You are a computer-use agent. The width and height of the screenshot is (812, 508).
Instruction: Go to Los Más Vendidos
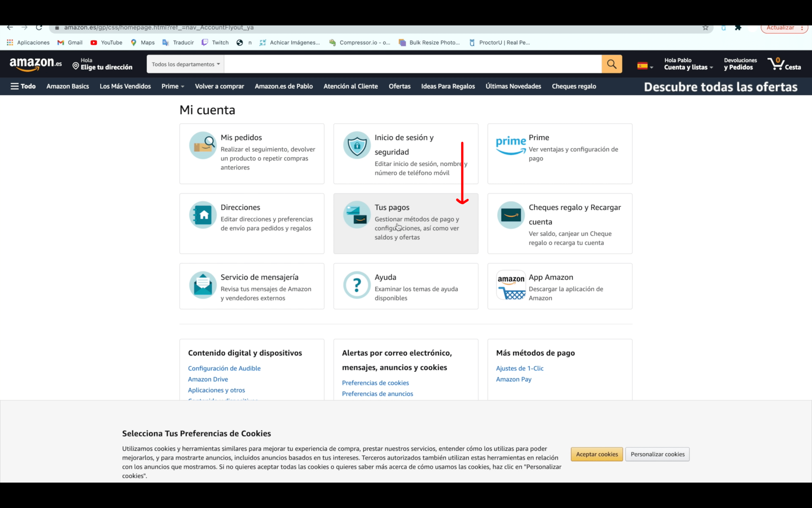pos(125,86)
